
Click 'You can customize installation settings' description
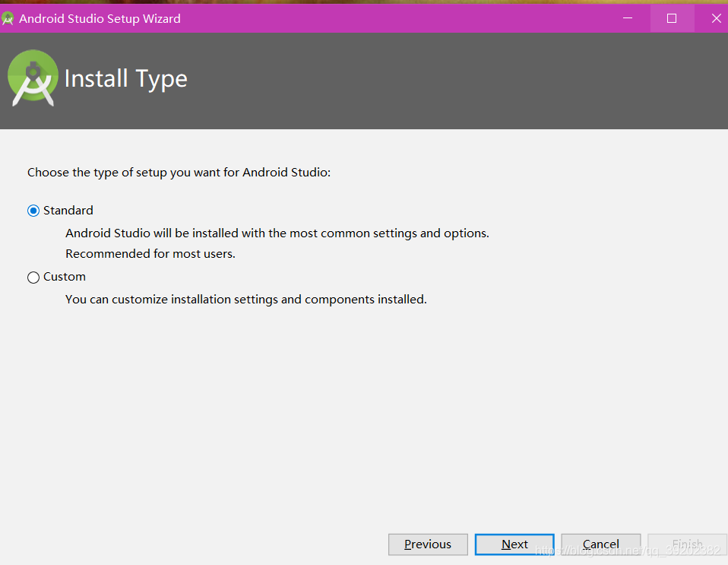[246, 299]
